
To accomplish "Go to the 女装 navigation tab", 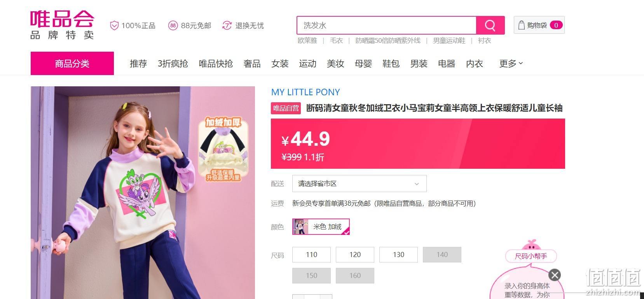I will [x=280, y=63].
